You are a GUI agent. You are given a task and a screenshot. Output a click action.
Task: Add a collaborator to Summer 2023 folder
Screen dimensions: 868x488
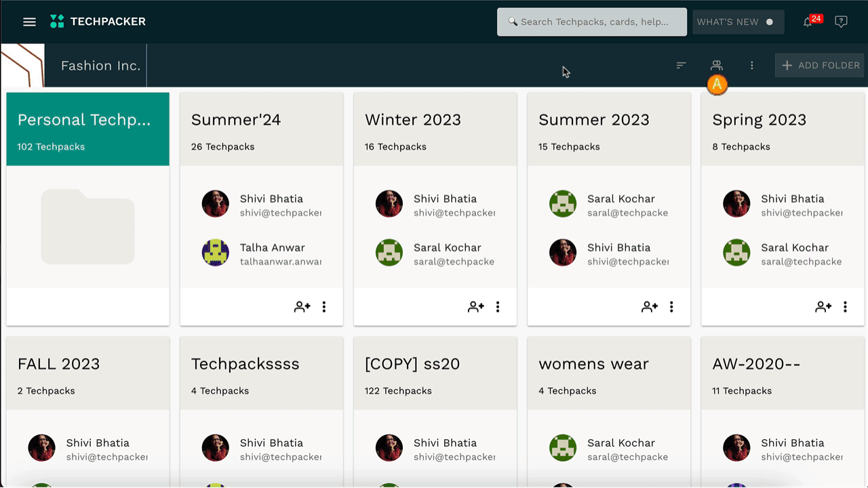click(x=650, y=307)
